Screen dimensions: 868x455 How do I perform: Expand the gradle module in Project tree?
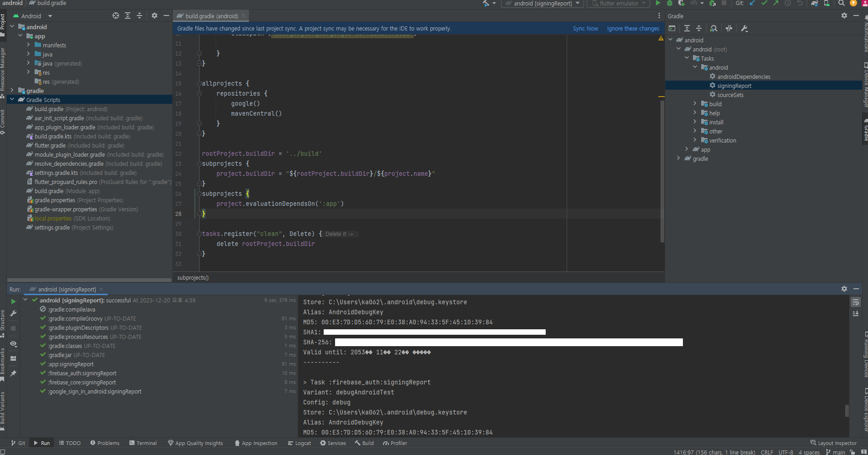point(12,90)
